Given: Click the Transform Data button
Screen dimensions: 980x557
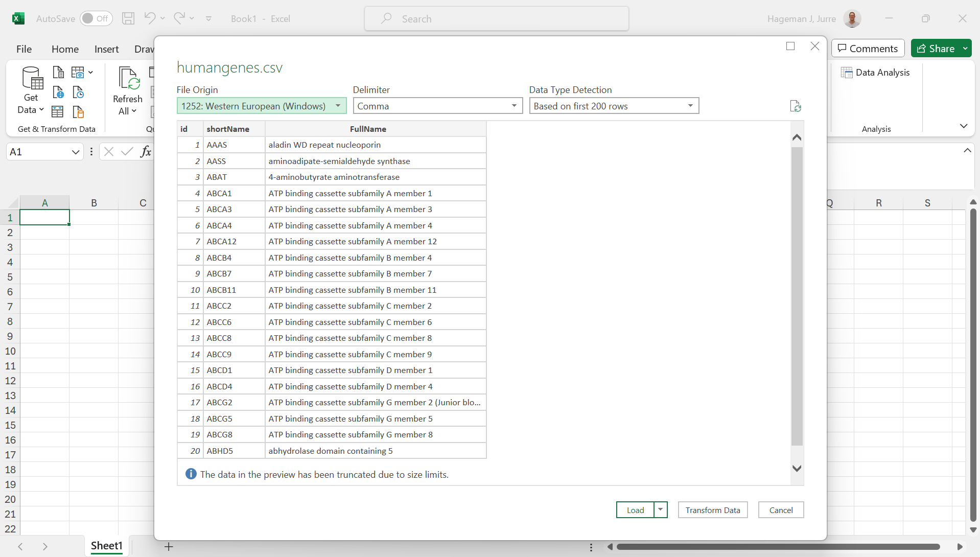Looking at the screenshot, I should point(712,510).
